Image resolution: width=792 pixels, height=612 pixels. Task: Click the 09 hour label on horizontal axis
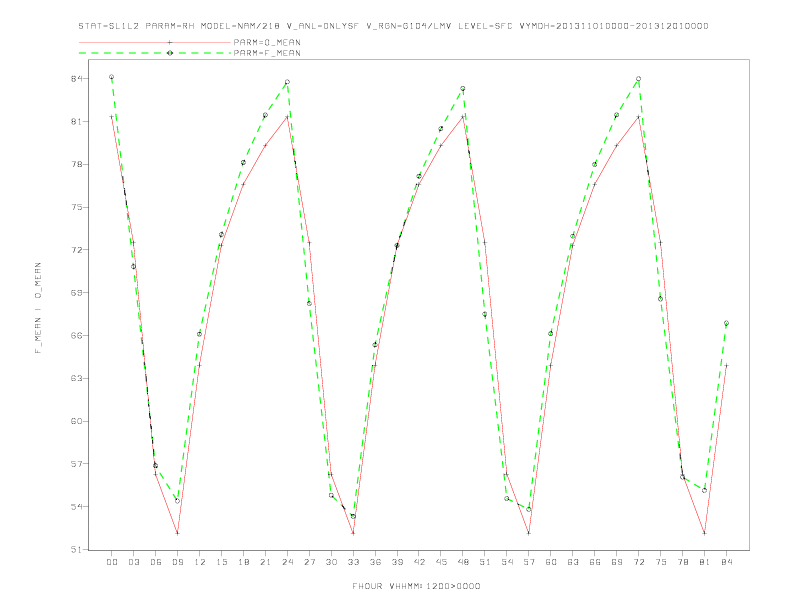coord(177,562)
